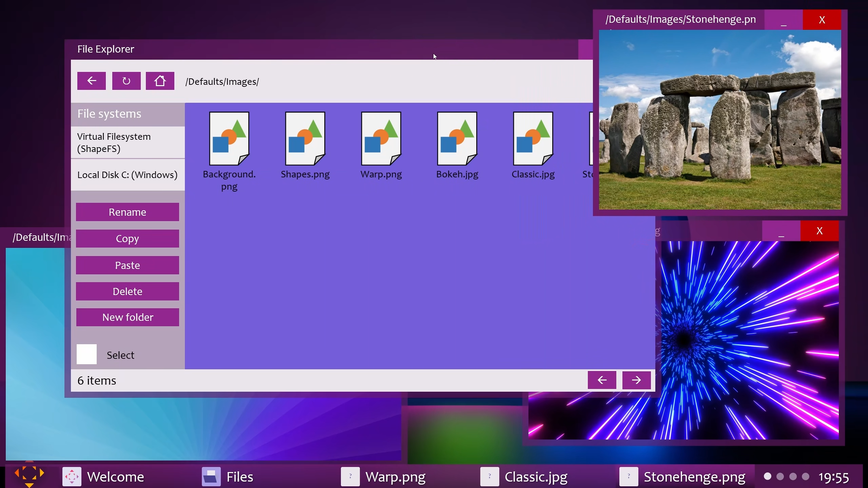The height and width of the screenshot is (488, 868).
Task: Refresh the file explorer listing
Action: tap(126, 81)
